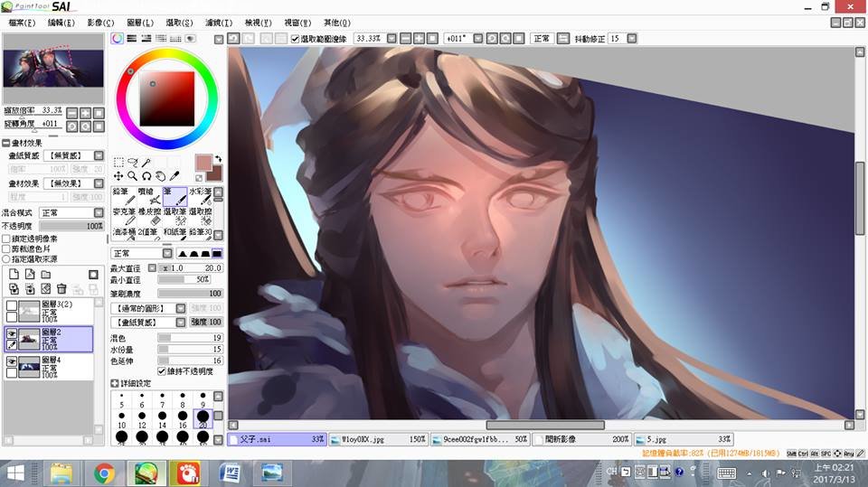Select brush size 20 preset

(x=203, y=419)
